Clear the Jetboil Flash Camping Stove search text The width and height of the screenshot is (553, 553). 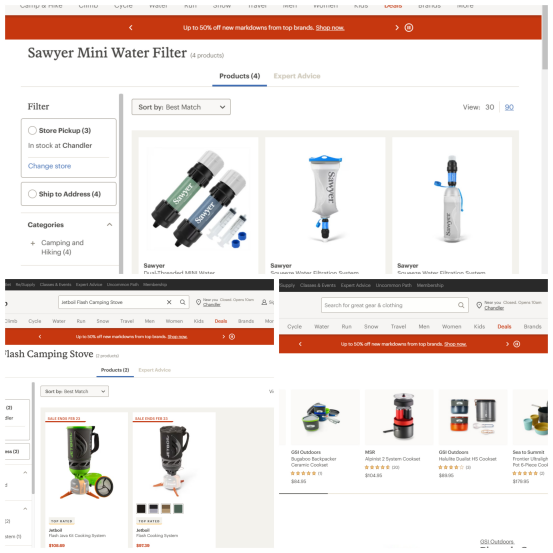tap(169, 302)
